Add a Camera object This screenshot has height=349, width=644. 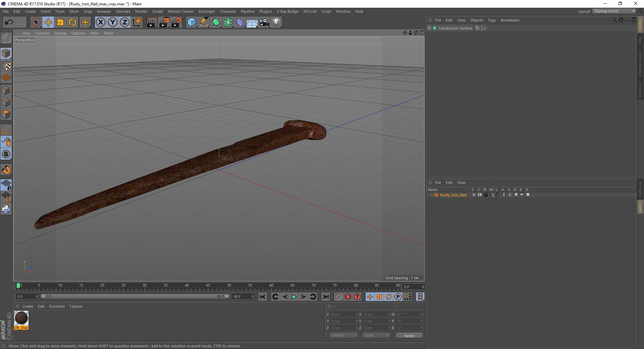coord(264,22)
